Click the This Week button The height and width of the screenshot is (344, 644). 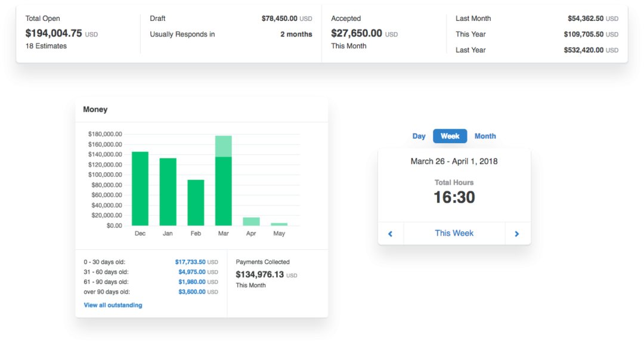[x=454, y=233]
